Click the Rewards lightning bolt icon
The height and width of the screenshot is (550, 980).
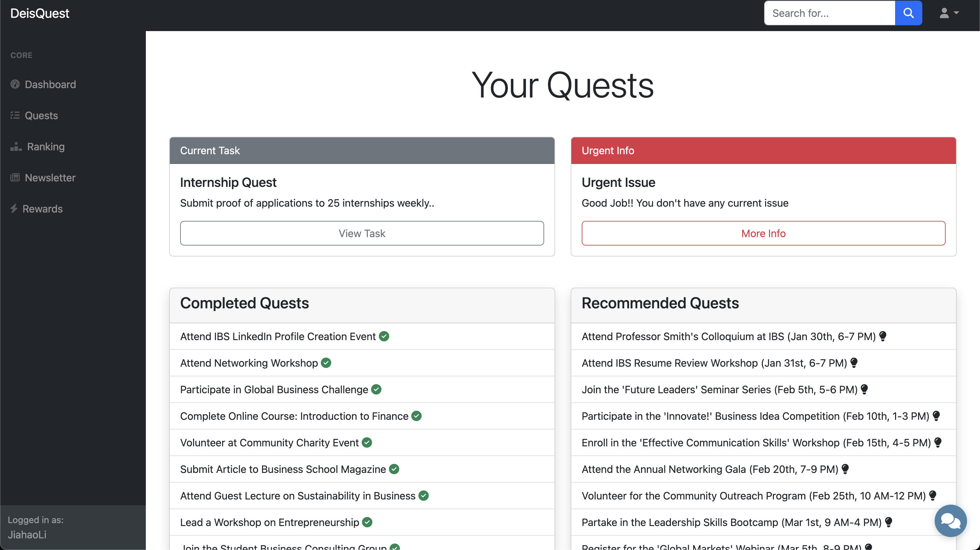click(14, 209)
